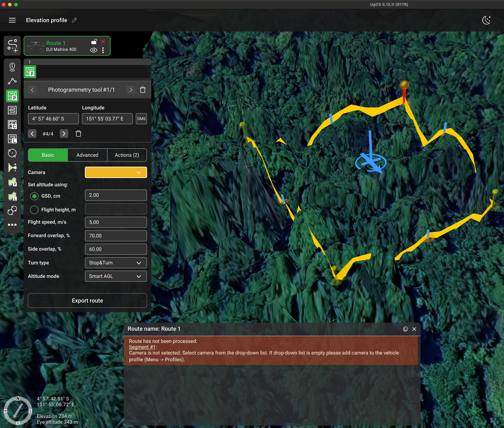Follow the Segment #1 link
The width and height of the screenshot is (504, 428).
click(x=142, y=347)
